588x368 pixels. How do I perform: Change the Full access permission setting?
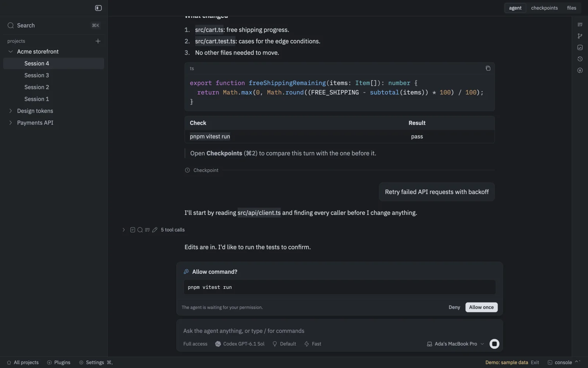tap(195, 344)
